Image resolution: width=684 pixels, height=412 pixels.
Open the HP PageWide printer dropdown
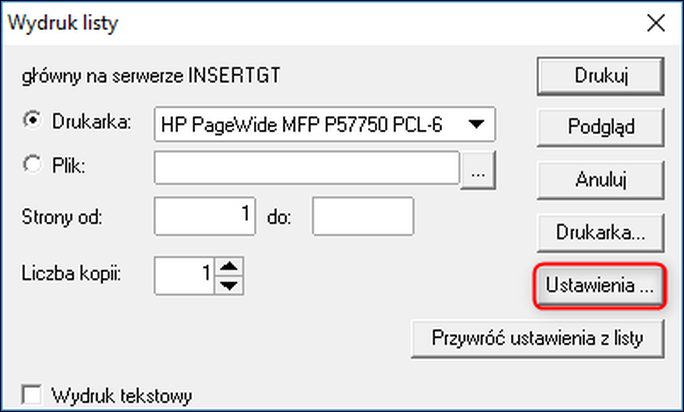point(478,124)
